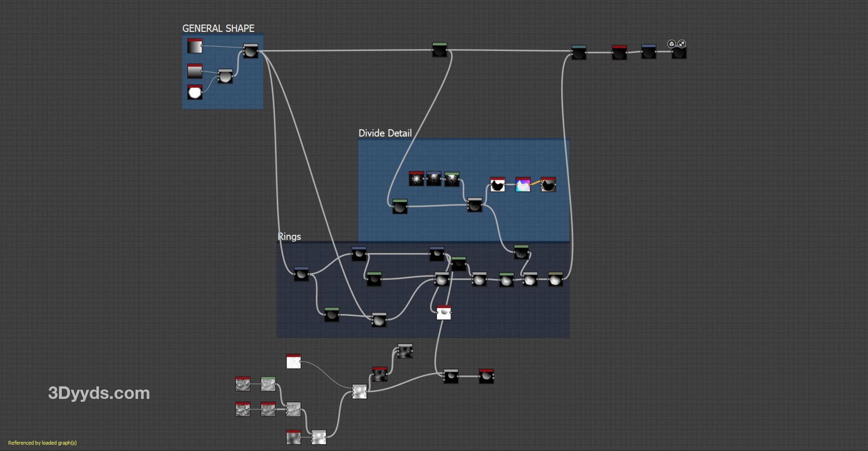The width and height of the screenshot is (868, 451).
Task: Click the green-header node on the top wire
Action: pyautogui.click(x=439, y=50)
